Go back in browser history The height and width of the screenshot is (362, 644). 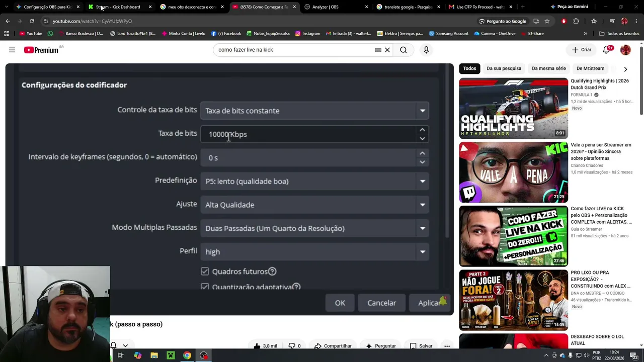click(x=8, y=21)
